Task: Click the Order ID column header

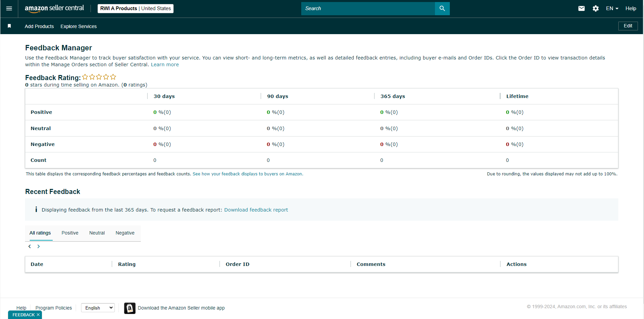Action: click(x=237, y=264)
